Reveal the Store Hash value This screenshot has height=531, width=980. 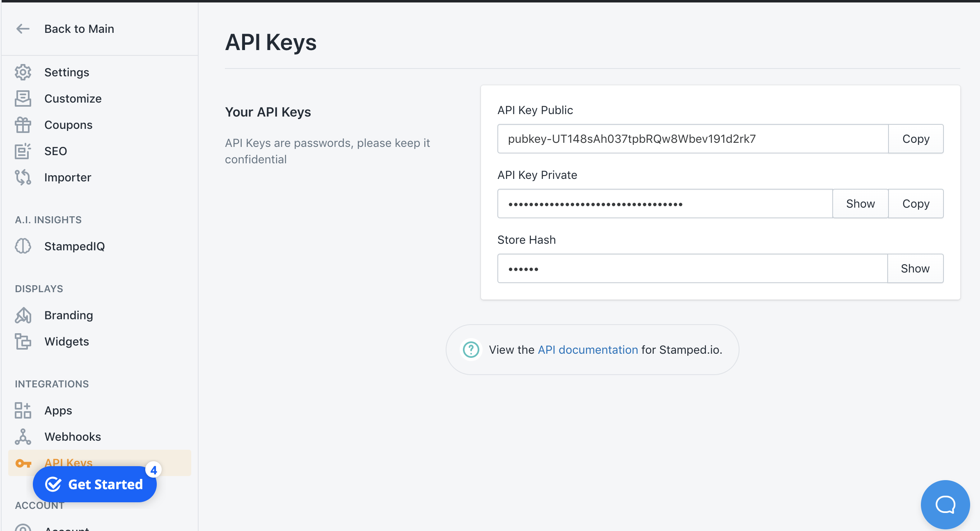click(915, 268)
